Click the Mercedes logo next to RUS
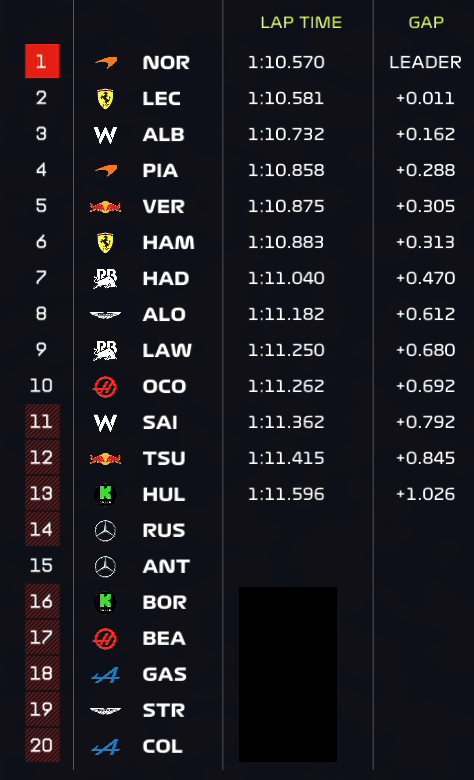This screenshot has width=474, height=780. coord(105,530)
